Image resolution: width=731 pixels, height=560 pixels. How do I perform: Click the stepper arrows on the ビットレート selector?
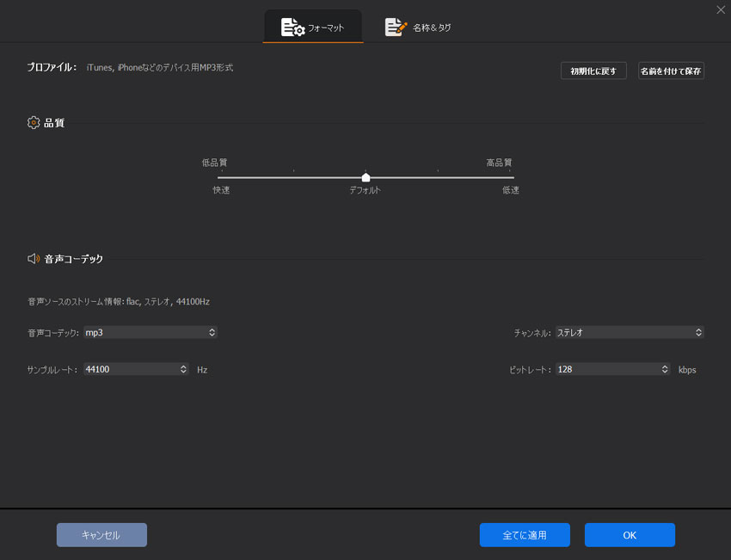click(x=664, y=369)
